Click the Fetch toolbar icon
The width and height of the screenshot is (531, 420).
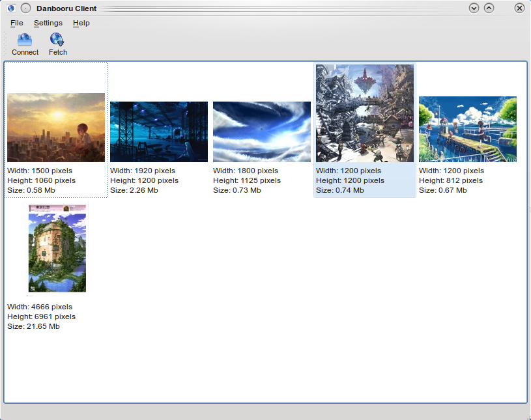(57, 40)
